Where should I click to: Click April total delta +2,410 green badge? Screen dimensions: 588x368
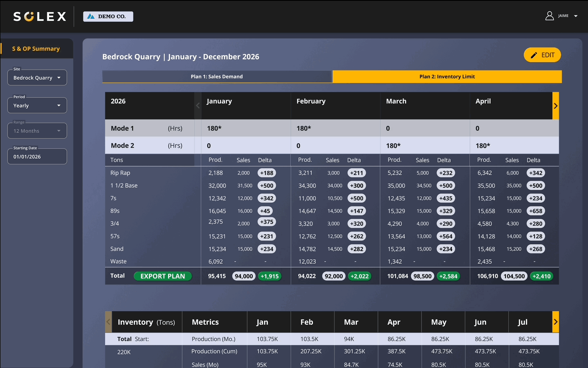(x=541, y=276)
